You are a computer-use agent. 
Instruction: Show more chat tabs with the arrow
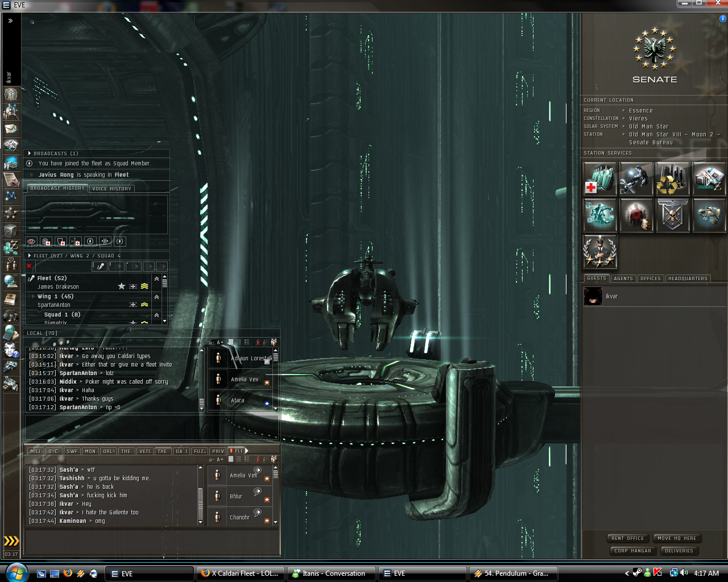(247, 451)
